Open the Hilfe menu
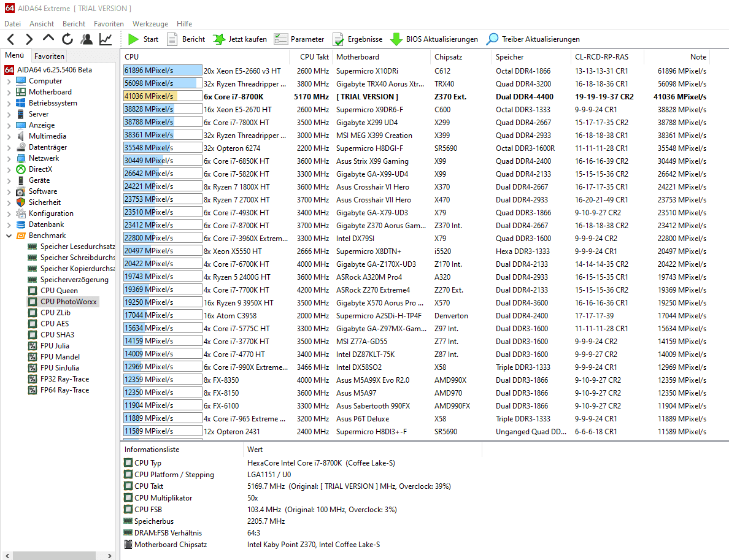The height and width of the screenshot is (560, 729). (x=184, y=24)
